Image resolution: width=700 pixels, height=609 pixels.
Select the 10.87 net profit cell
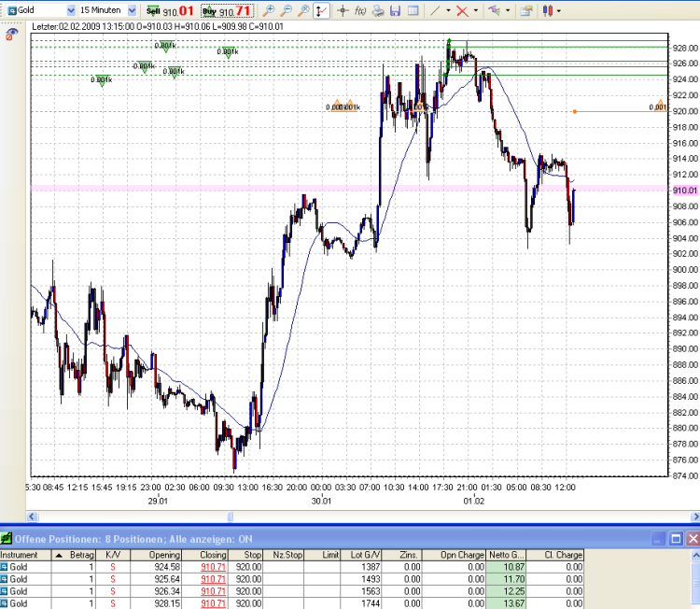pyautogui.click(x=506, y=567)
